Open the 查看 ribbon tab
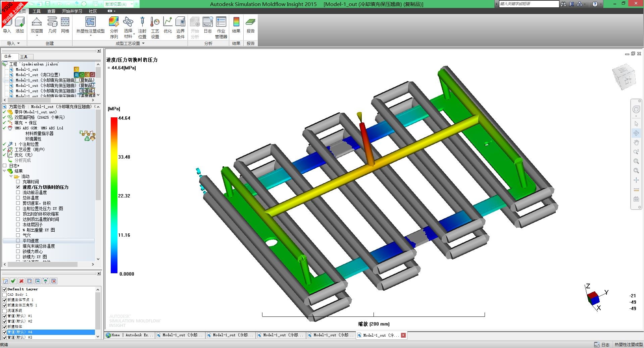644x348 pixels. 51,11
